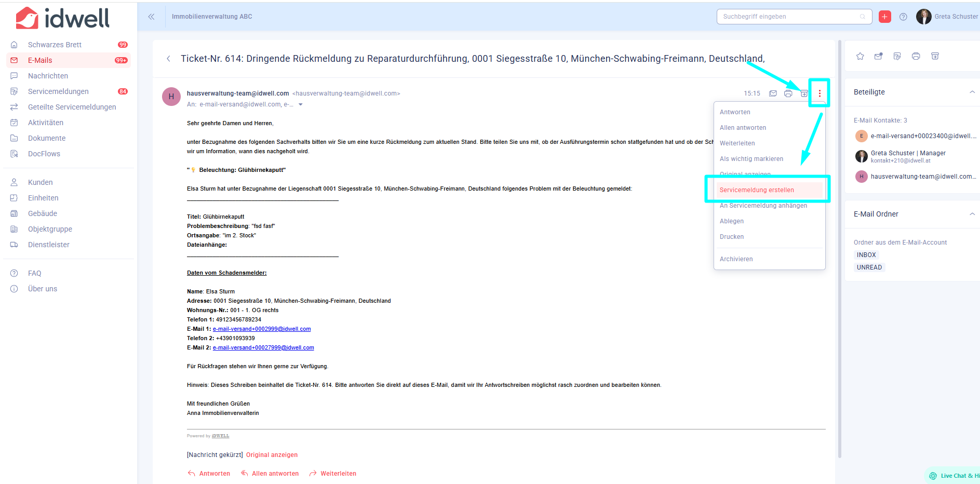Click archive box icon in right toolbar
The height and width of the screenshot is (484, 980).
(x=935, y=56)
